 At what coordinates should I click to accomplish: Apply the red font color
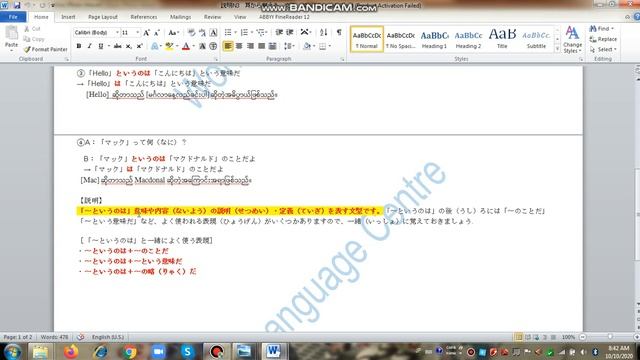(186, 46)
